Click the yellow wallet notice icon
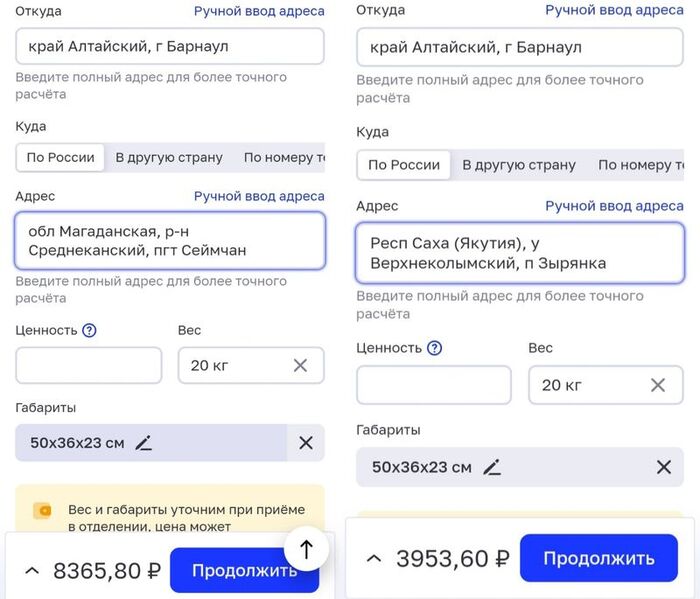The height and width of the screenshot is (599, 700). [43, 511]
